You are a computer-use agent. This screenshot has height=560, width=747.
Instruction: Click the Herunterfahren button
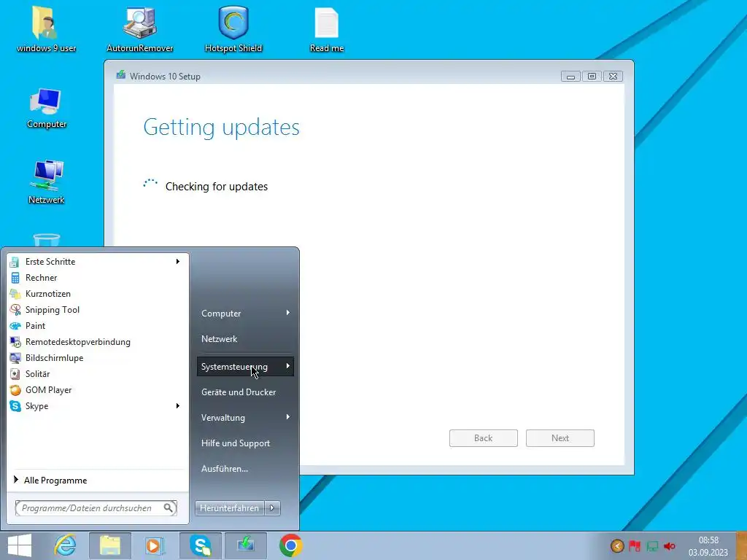[x=229, y=508]
